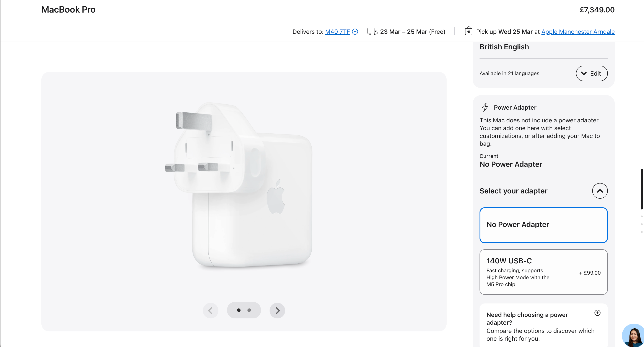Open the Apple Manchester Arndale store link
Screen dimensions: 644x347
578,32
